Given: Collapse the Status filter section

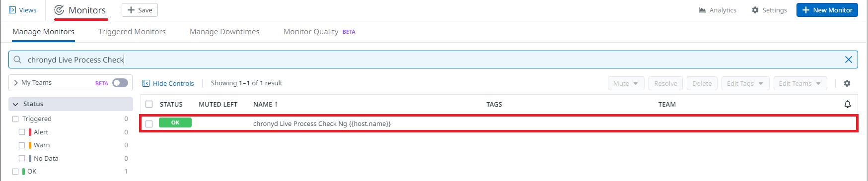Looking at the screenshot, I should 15,104.
